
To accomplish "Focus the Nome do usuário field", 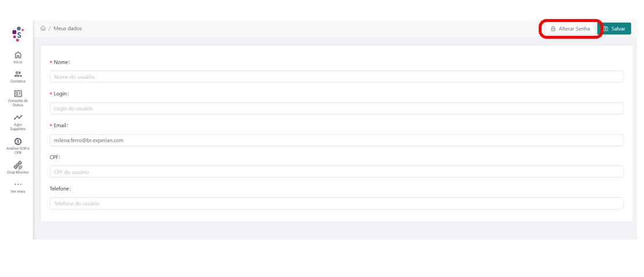I will click(x=336, y=77).
